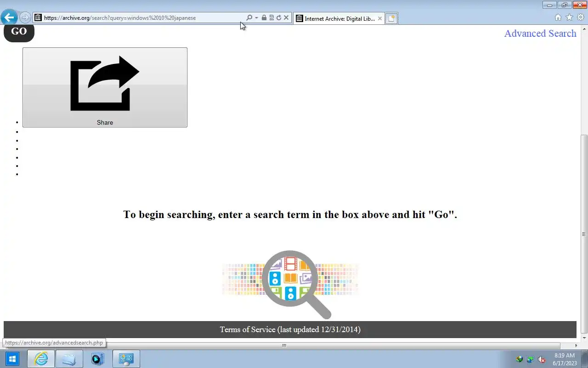Click the Safely Remove Hardware tray icon
This screenshot has width=588, height=368.
coord(520,359)
